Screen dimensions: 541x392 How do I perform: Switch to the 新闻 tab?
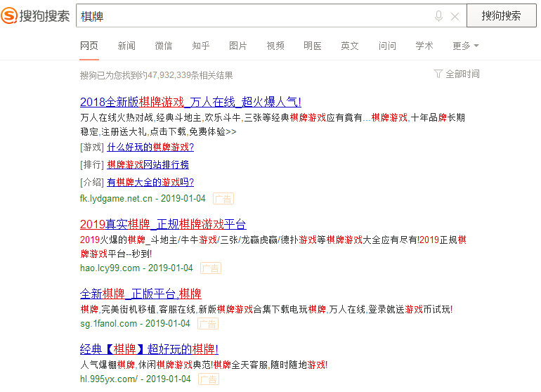tap(126, 46)
